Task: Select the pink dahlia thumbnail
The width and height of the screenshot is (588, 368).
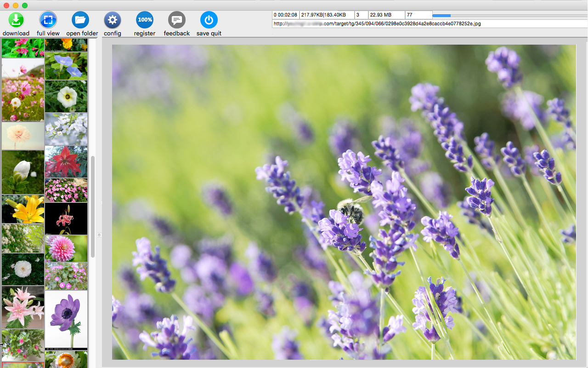Action: click(x=66, y=248)
